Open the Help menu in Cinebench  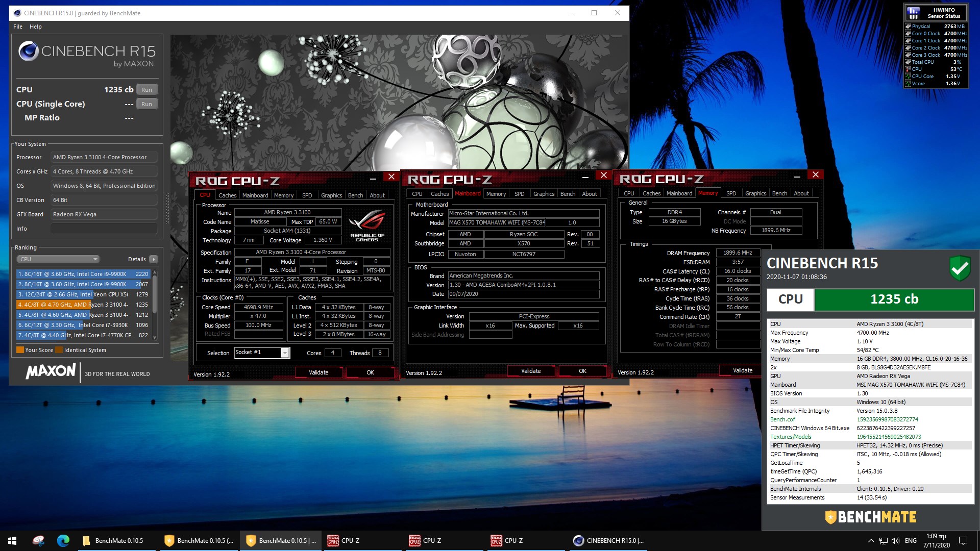tap(35, 27)
